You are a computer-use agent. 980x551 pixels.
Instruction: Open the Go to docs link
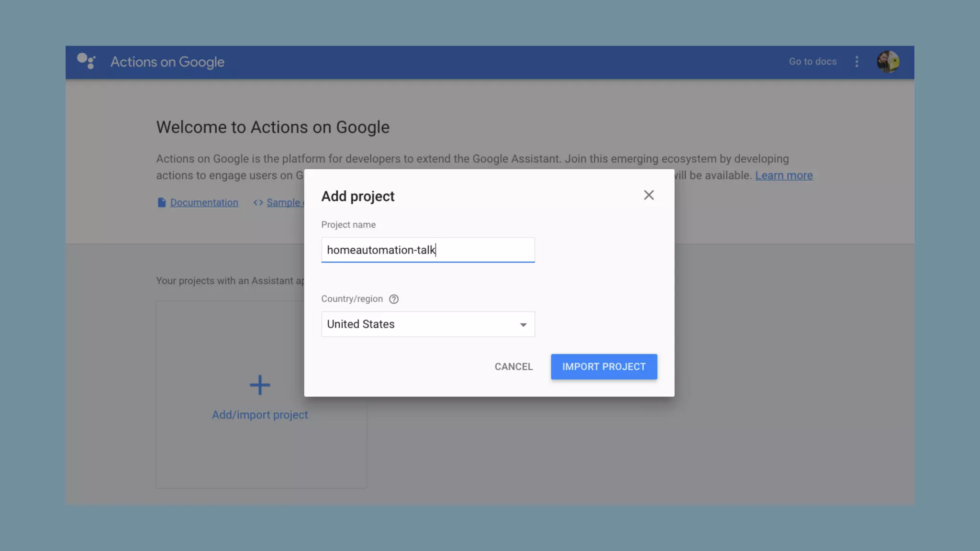click(812, 62)
